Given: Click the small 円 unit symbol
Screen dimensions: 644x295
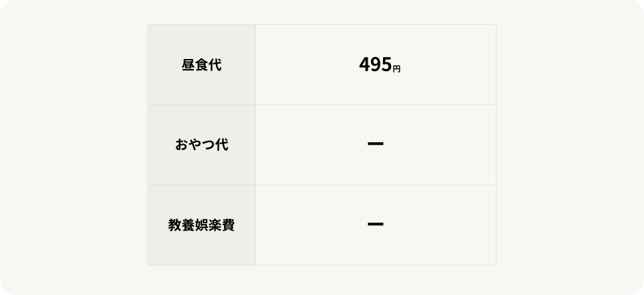Looking at the screenshot, I should (396, 68).
